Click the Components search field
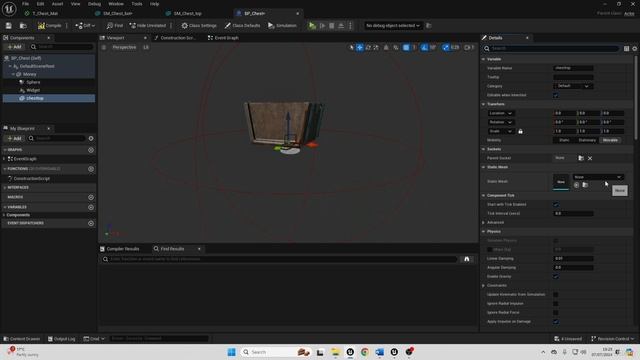The image size is (640, 360). 62,47
